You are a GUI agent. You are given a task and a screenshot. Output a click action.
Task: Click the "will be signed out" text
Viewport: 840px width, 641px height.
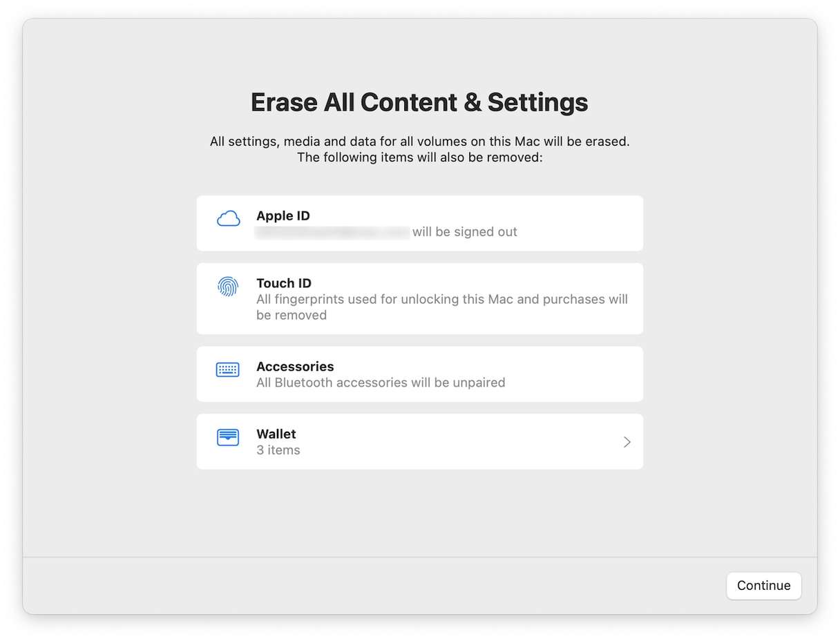pyautogui.click(x=465, y=232)
